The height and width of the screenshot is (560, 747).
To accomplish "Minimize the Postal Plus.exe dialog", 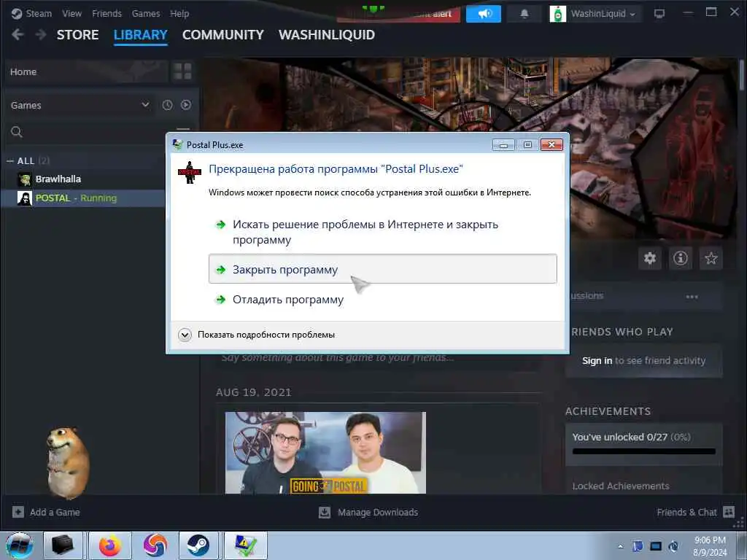I will [503, 145].
